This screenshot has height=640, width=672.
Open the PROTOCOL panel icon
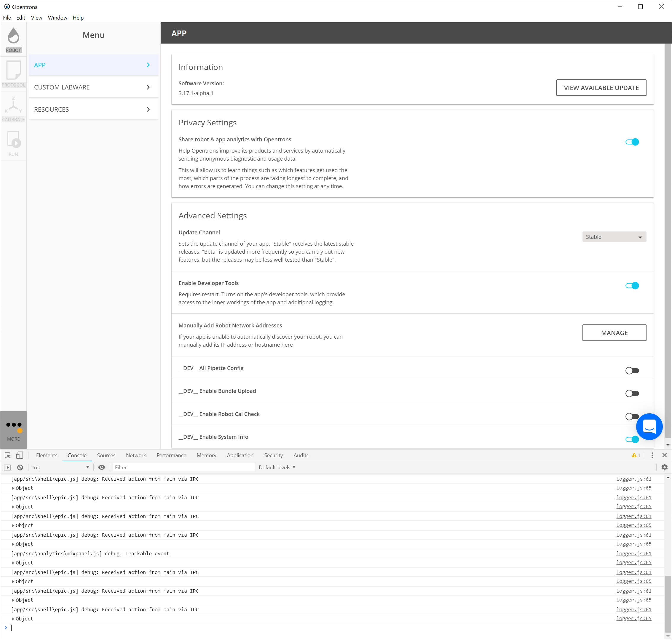click(x=13, y=73)
